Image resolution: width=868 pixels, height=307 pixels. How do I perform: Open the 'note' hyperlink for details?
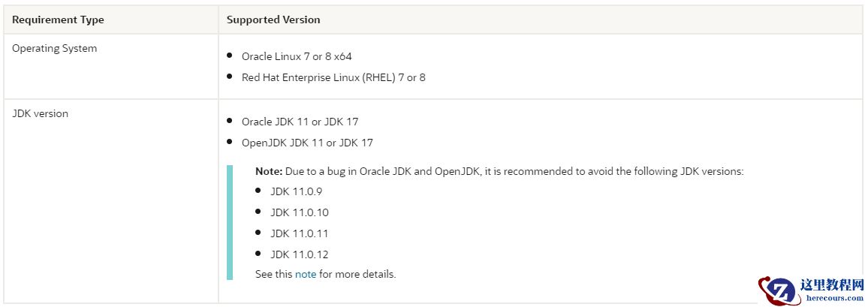(x=306, y=274)
